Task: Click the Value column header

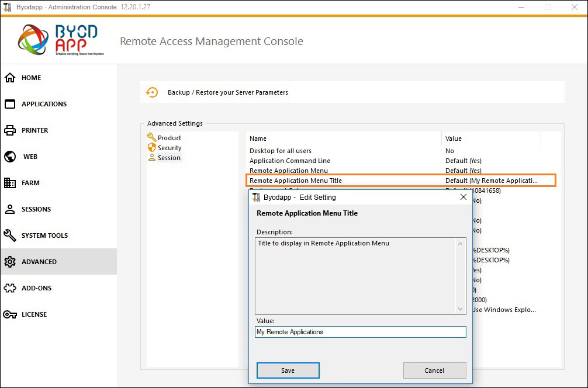Action: pos(491,138)
